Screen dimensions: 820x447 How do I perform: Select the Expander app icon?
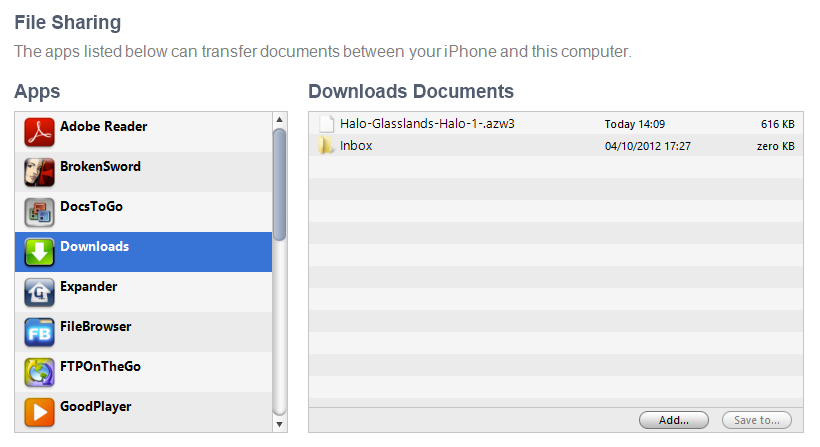point(39,292)
